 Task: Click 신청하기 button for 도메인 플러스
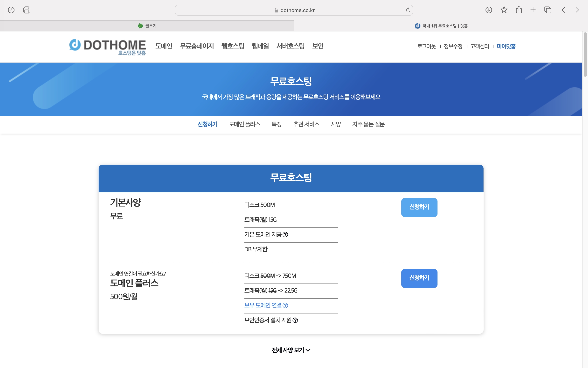click(419, 278)
